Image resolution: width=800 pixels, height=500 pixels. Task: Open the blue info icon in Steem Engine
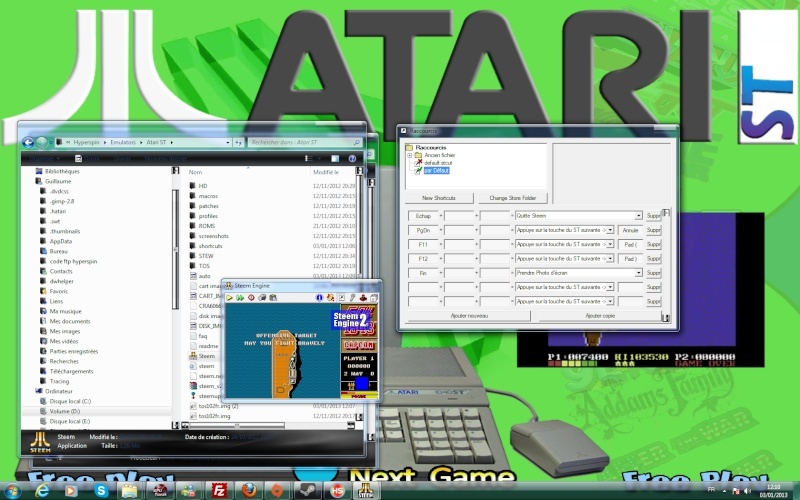coord(319,297)
